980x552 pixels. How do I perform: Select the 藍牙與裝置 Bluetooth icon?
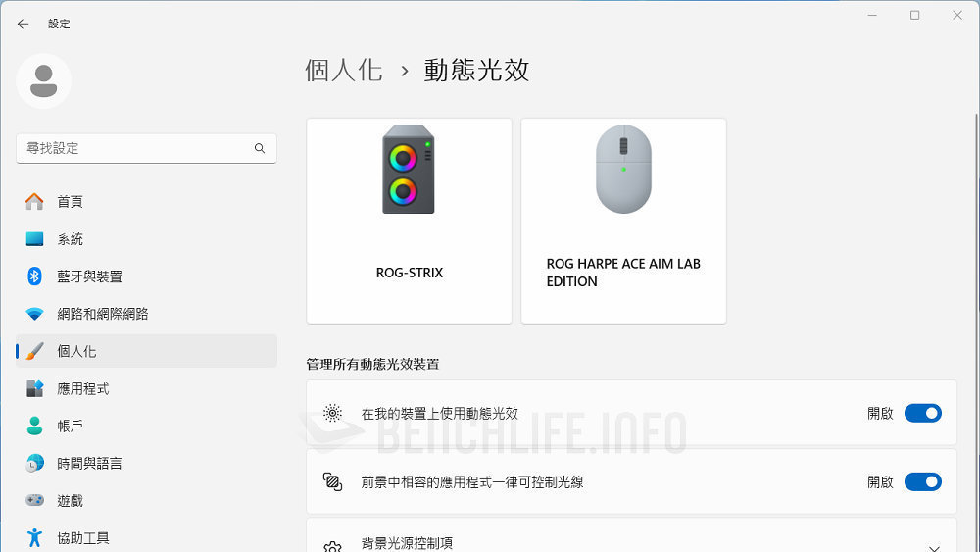(34, 276)
